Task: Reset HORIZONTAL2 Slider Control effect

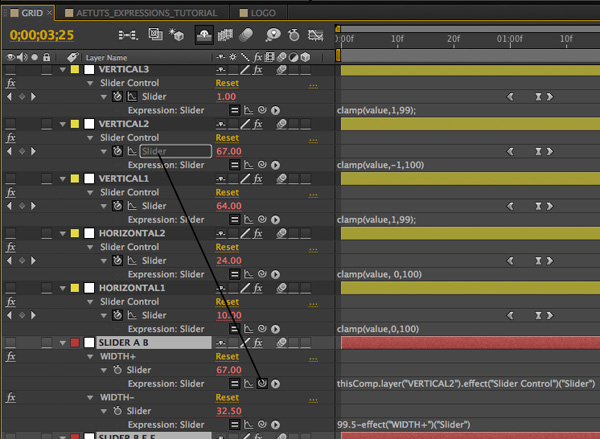Action: click(x=227, y=247)
